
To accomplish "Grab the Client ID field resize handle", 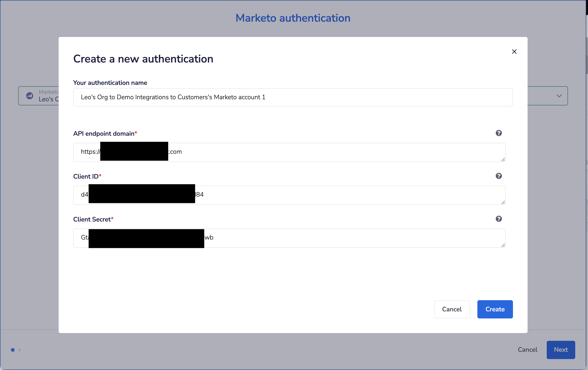I will (x=503, y=202).
